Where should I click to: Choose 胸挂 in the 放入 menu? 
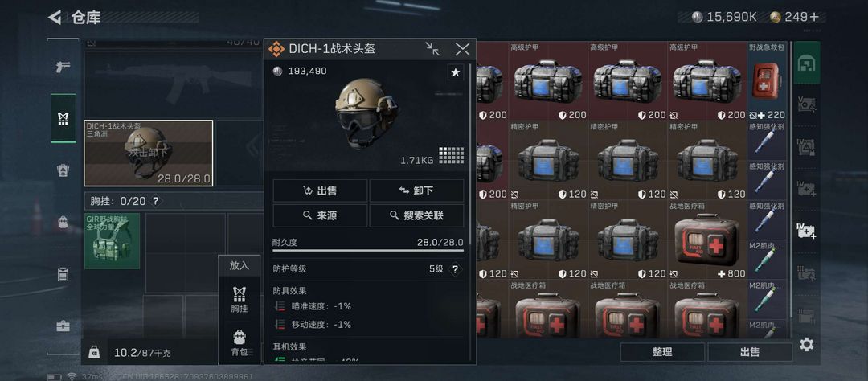click(240, 300)
